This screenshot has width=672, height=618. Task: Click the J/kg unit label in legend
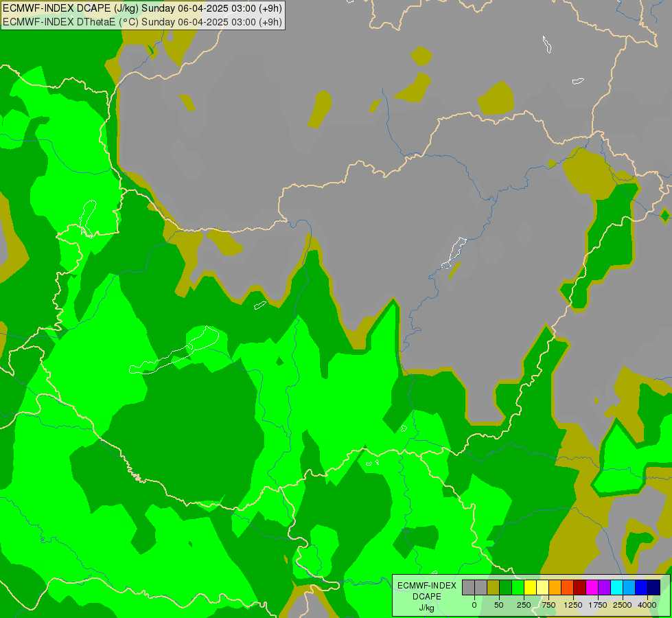(x=427, y=608)
